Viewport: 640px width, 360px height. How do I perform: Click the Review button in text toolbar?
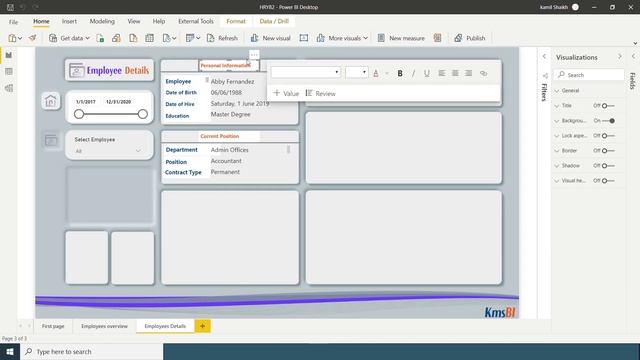tap(320, 93)
